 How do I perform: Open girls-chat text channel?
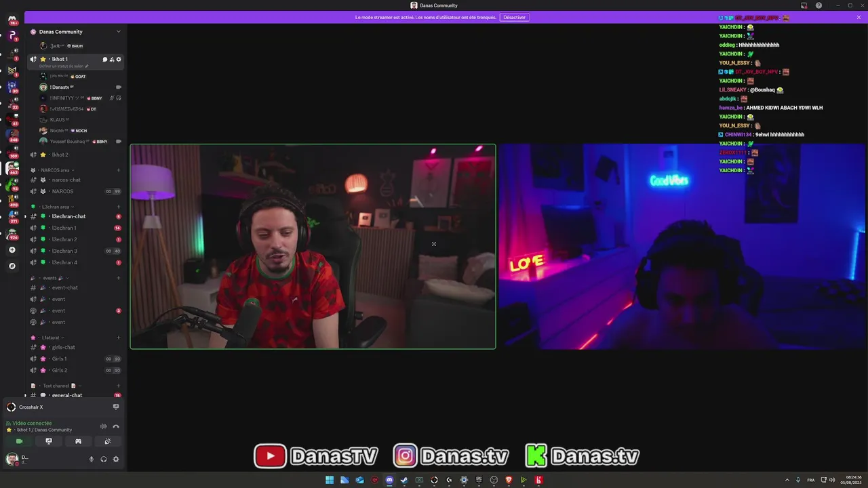coord(75,347)
